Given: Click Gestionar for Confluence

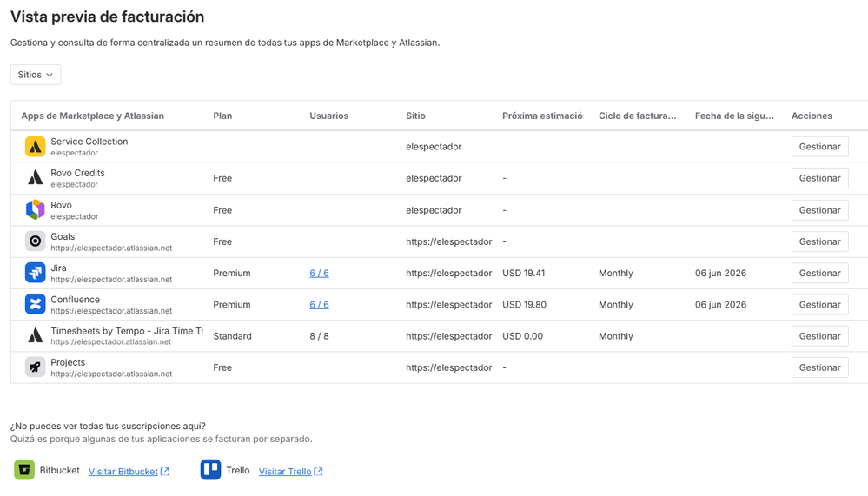Looking at the screenshot, I should 820,305.
